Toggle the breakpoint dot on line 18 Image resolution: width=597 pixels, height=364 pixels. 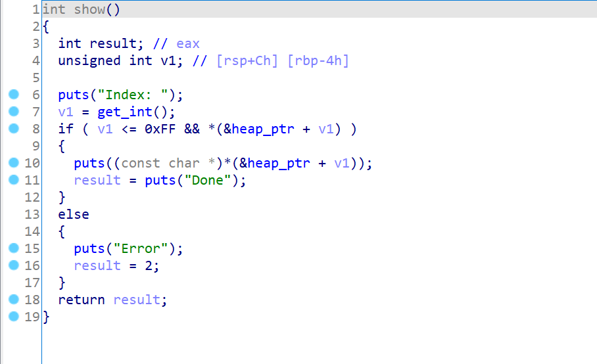pyautogui.click(x=14, y=300)
